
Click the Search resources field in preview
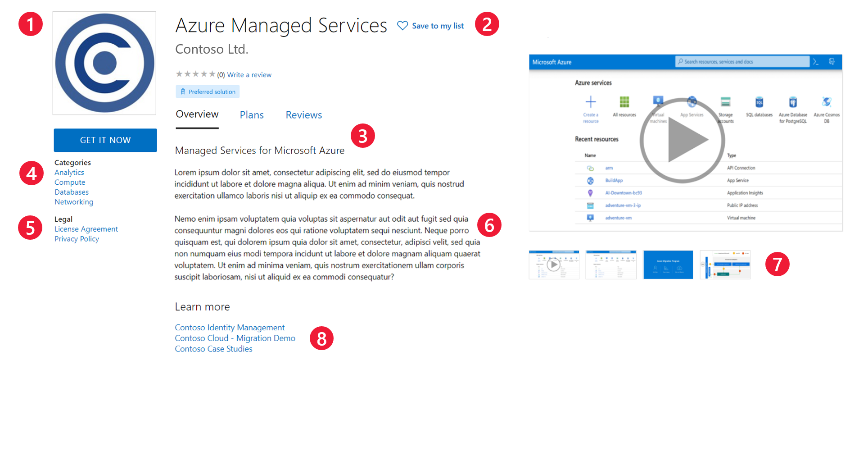tap(742, 62)
